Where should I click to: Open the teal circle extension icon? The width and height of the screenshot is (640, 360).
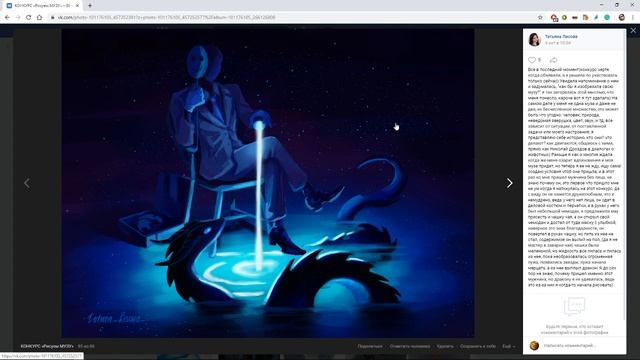pos(607,18)
